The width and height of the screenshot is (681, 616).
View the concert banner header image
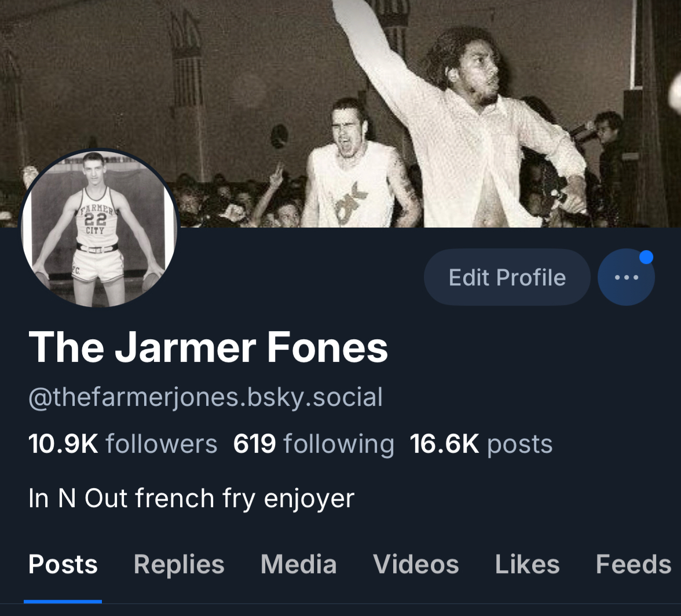340,113
